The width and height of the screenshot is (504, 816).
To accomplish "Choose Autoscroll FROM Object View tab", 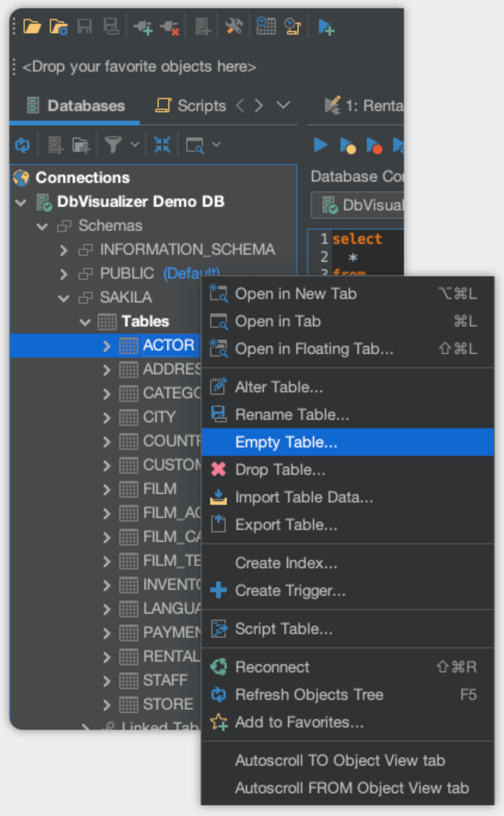I will (347, 788).
